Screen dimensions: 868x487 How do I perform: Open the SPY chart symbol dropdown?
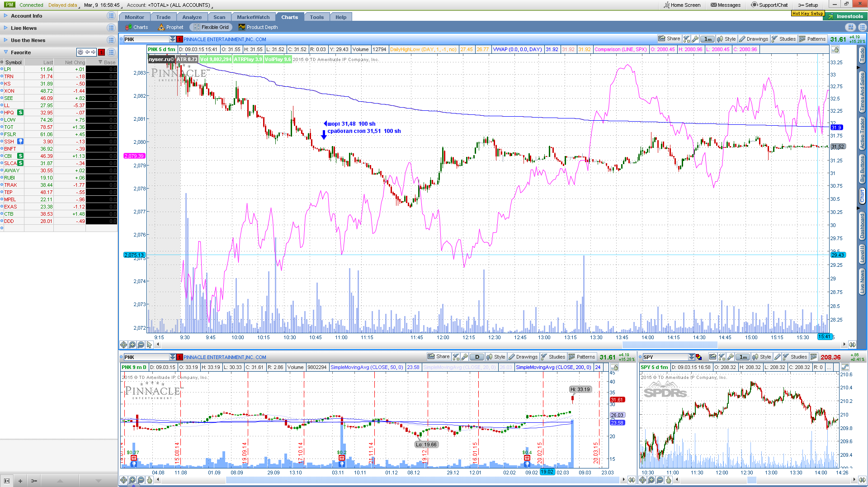(691, 357)
